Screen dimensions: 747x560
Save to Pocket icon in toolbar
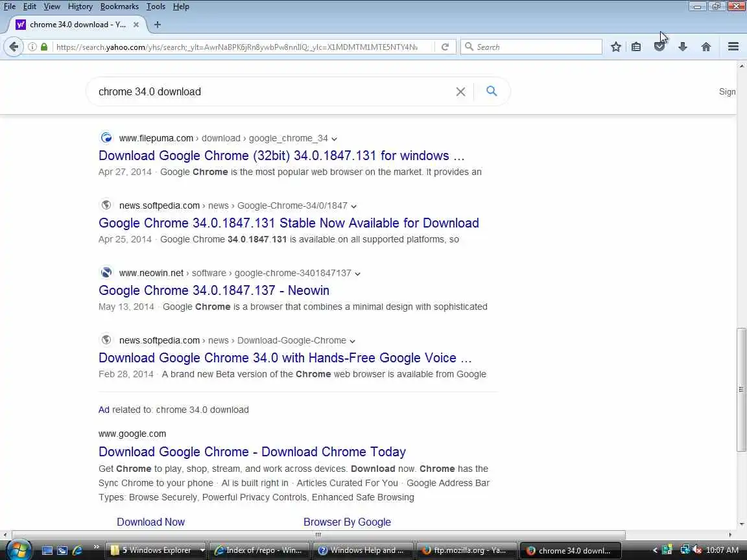tap(659, 47)
